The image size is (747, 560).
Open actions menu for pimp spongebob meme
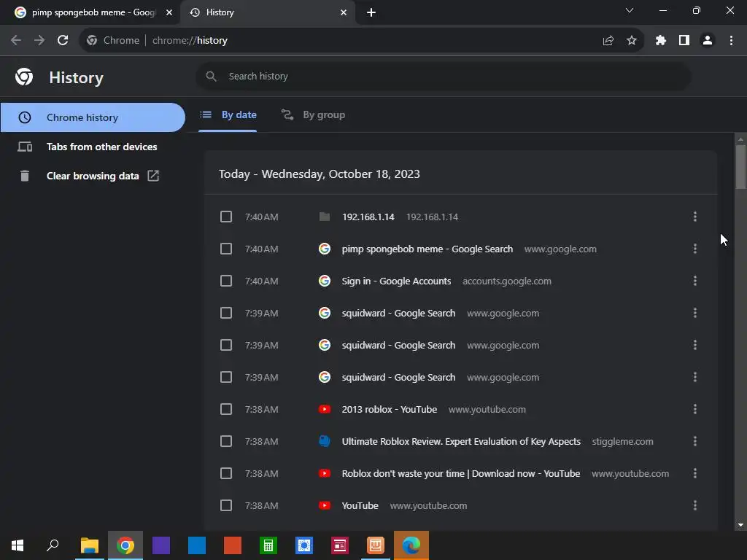tap(695, 249)
